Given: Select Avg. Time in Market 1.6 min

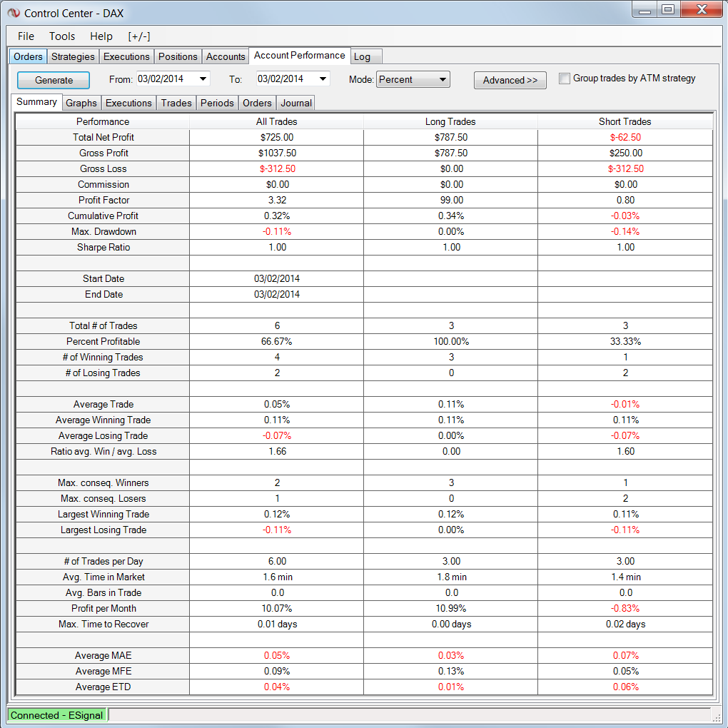Looking at the screenshot, I should tap(277, 577).
